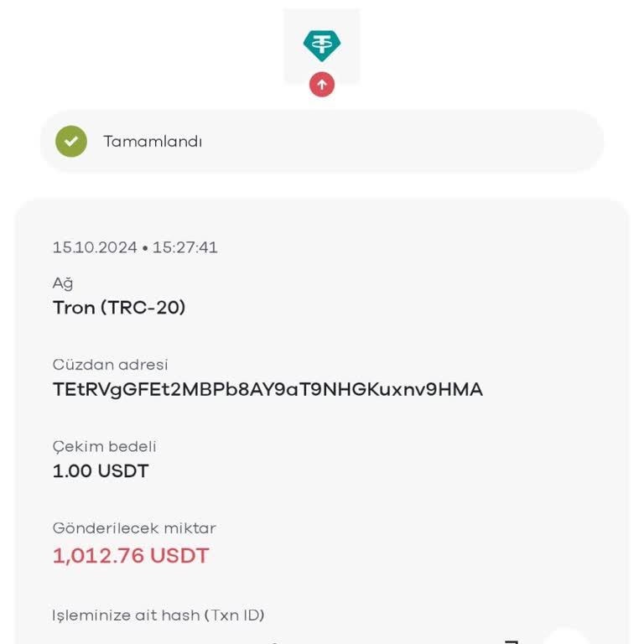Click empty space right of Tamamlandı in status bar
This screenshot has width=644, height=644.
coord(402,142)
